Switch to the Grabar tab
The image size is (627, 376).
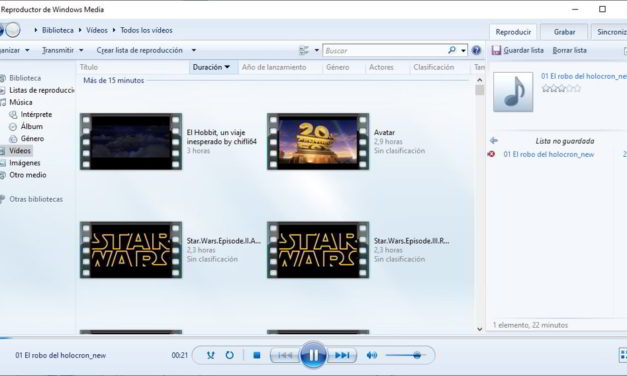coord(564,32)
